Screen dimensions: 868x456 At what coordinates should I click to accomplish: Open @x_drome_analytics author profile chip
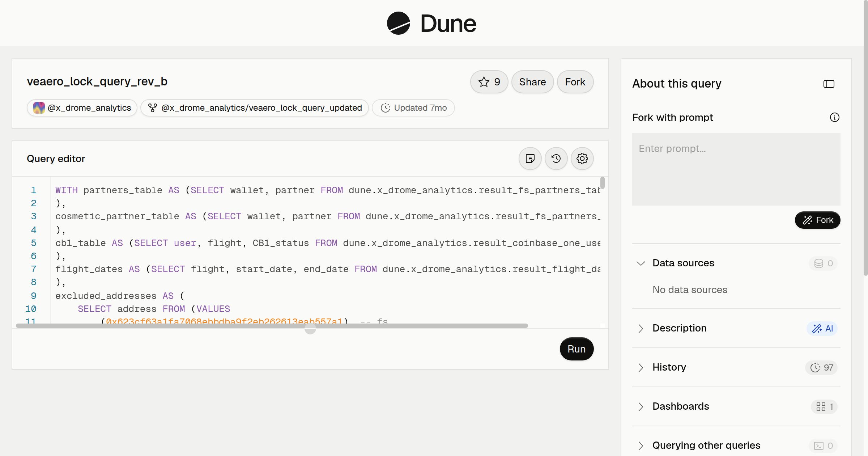[x=82, y=108]
